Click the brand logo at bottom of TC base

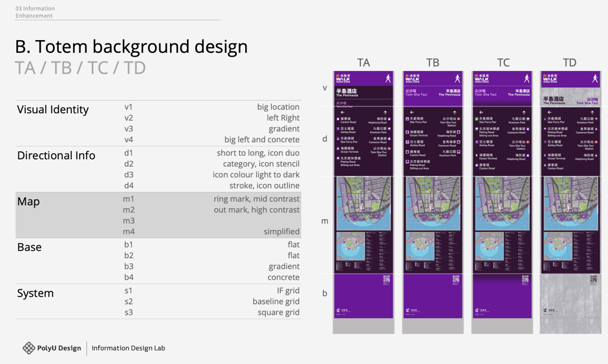pos(478,310)
